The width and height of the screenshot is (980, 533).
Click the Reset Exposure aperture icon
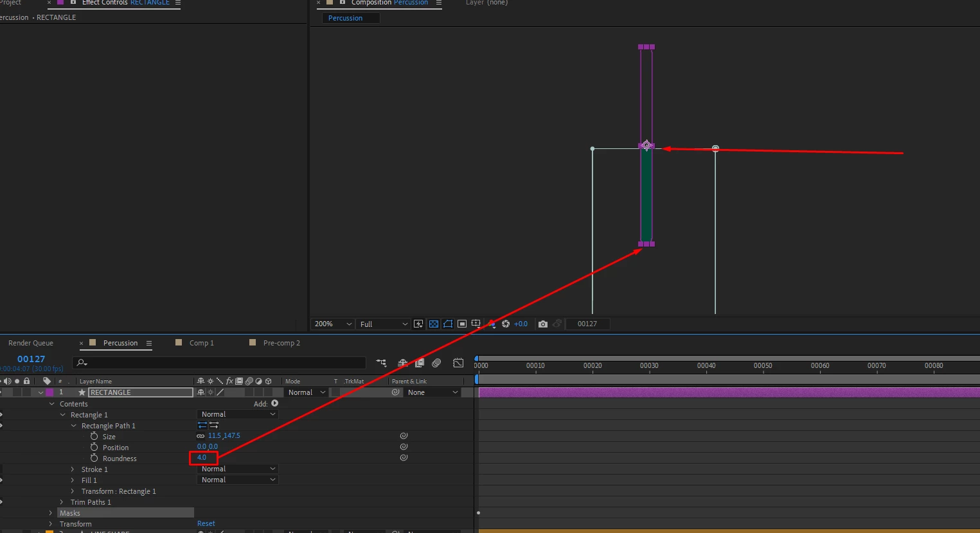click(506, 324)
